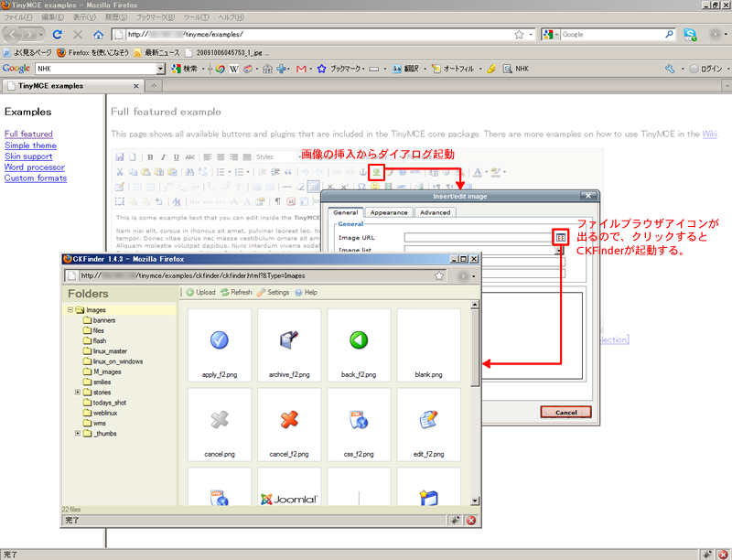The width and height of the screenshot is (732, 560).
Task: Open text color picker dropdown arrow
Action: click(x=486, y=172)
